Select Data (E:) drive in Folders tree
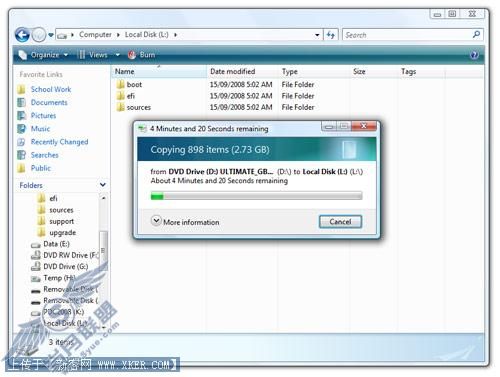 coord(56,244)
